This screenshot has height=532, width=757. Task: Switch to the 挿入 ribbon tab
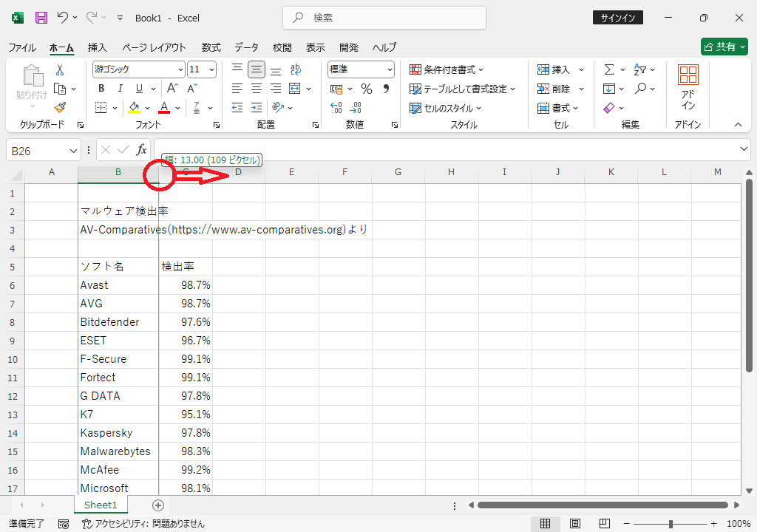click(x=97, y=47)
